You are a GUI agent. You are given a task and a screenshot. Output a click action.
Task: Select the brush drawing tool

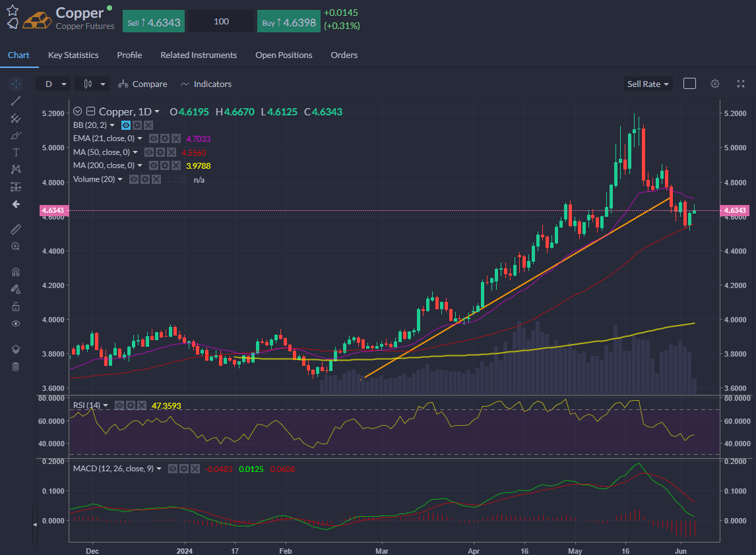(x=16, y=135)
